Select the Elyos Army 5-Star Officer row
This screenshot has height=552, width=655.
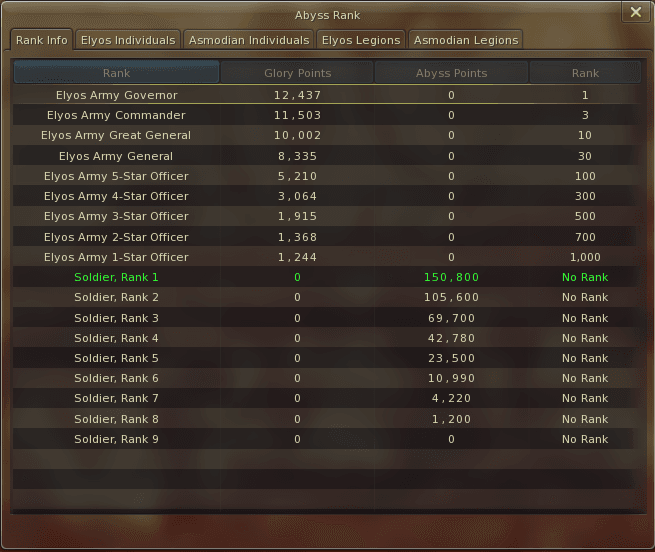point(326,176)
